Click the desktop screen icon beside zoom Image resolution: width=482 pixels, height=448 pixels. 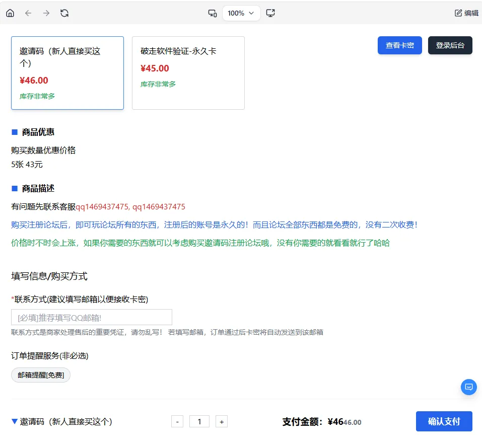tap(270, 14)
